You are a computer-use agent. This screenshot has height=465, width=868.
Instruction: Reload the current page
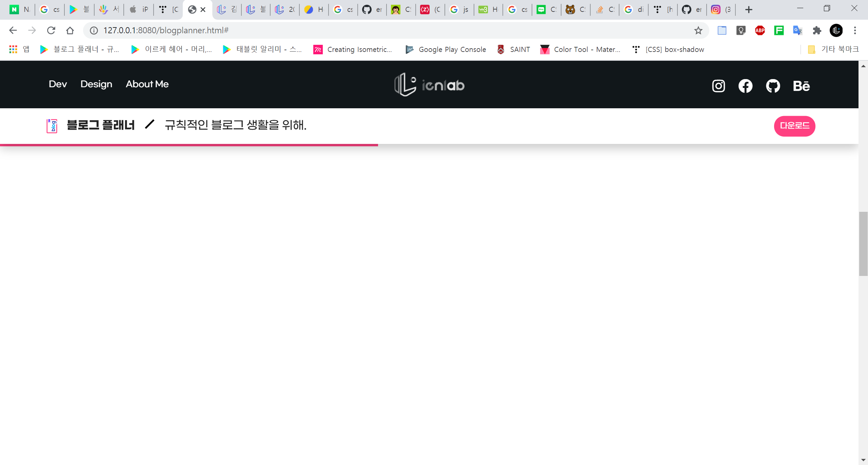click(51, 31)
